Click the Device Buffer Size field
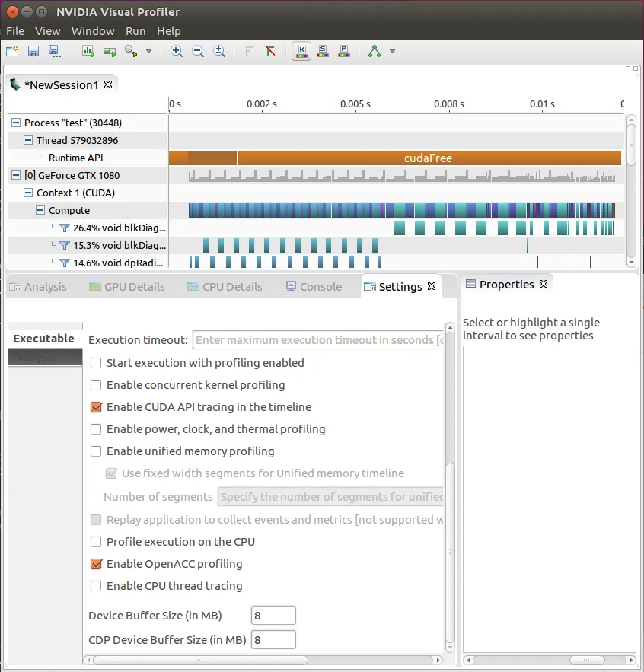The width and height of the screenshot is (644, 672). [273, 616]
